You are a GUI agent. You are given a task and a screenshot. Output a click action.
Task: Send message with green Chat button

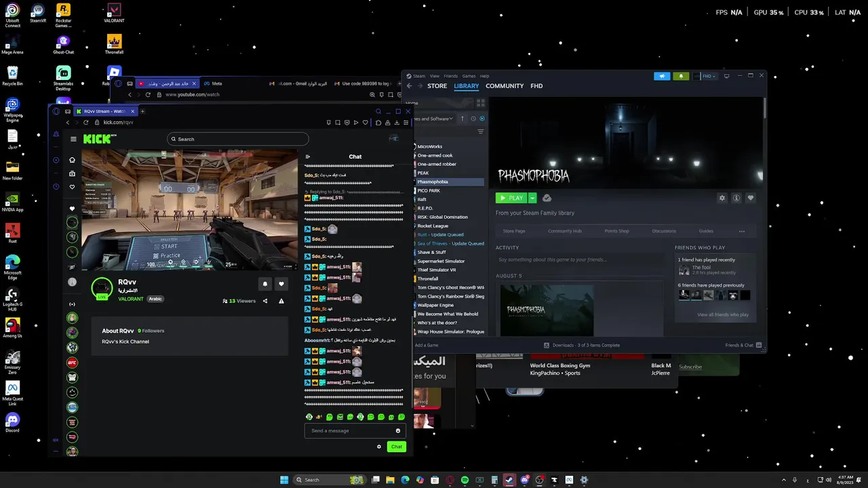[397, 447]
